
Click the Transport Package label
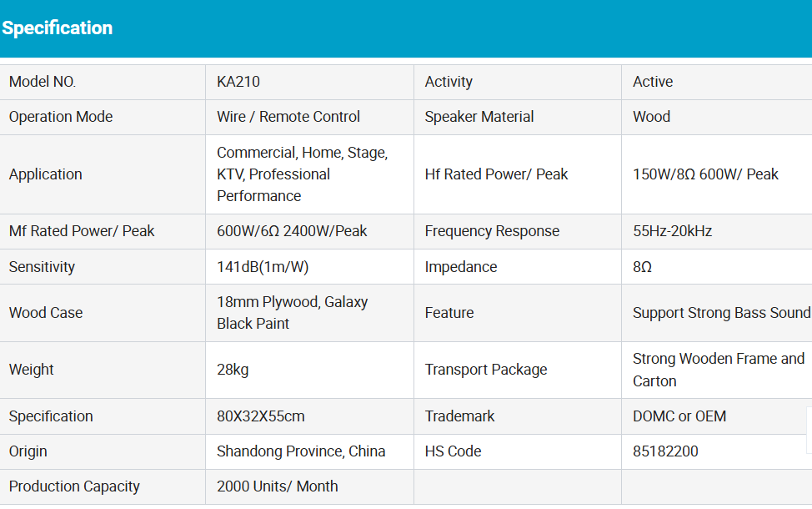coord(486,370)
